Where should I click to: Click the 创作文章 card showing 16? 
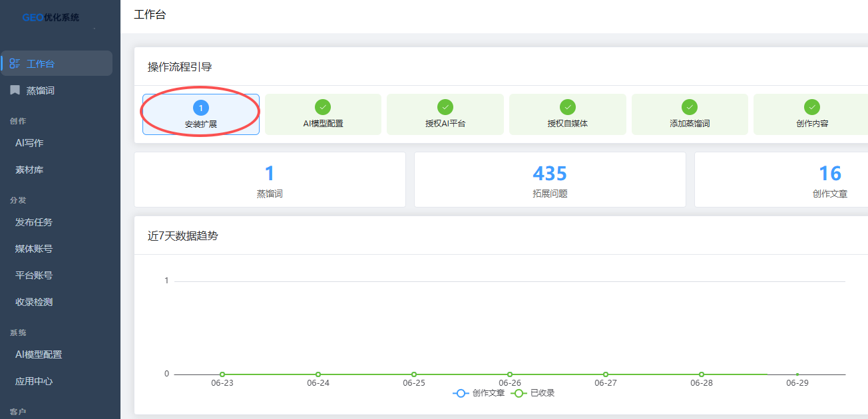781,180
